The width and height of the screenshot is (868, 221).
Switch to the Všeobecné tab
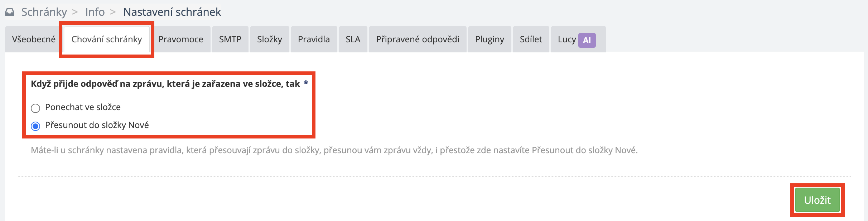pos(35,39)
